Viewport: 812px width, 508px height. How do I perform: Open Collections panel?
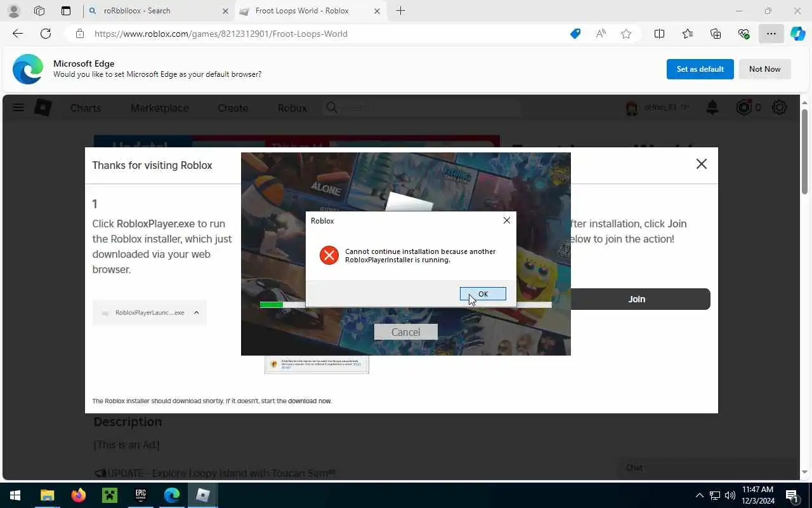(716, 34)
